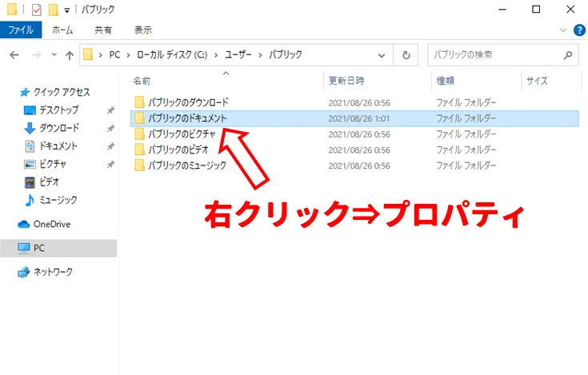
Task: Select ダウンロード in Quick Access
Action: point(58,128)
